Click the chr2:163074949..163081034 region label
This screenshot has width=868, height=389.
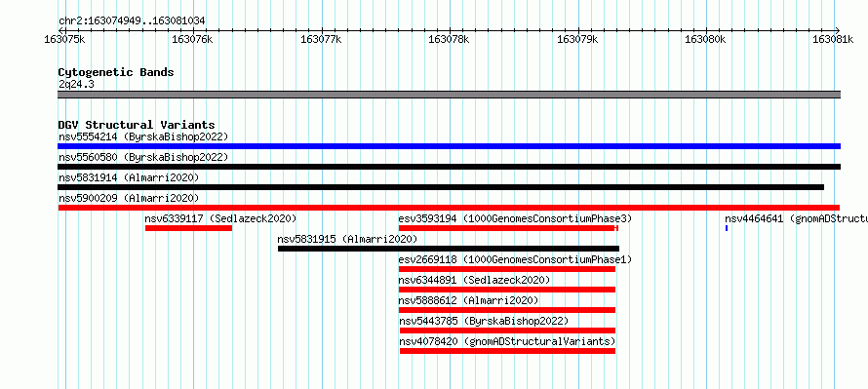click(x=132, y=21)
